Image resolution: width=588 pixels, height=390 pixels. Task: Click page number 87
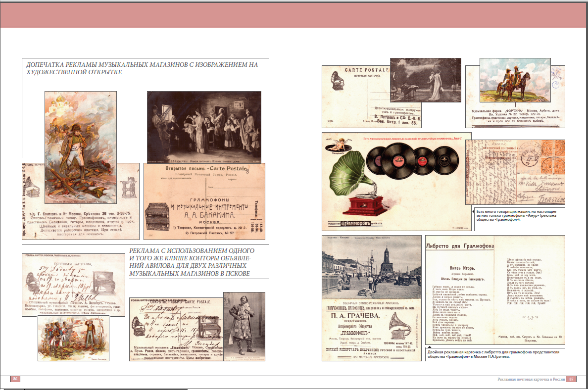pos(572,379)
